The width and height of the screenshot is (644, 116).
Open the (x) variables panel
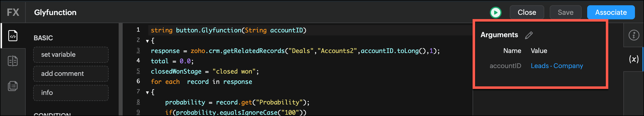(633, 59)
